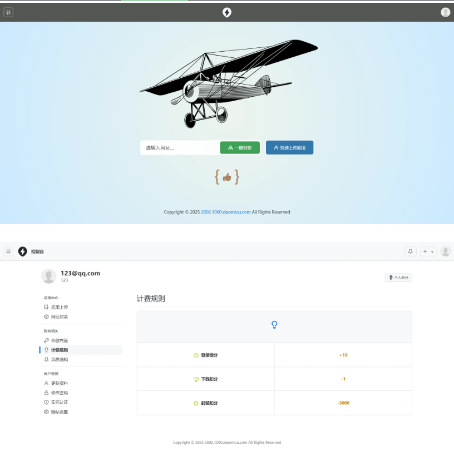The height and width of the screenshot is (476, 454).
Task: Click the 余额充值 recharge key icon
Action: tap(46, 340)
